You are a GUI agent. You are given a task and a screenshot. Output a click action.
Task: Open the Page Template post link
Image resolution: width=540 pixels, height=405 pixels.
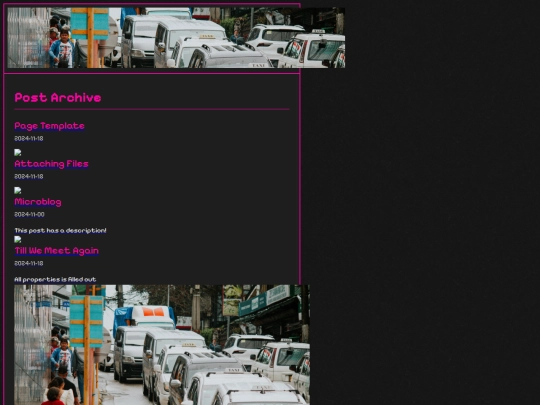[49, 126]
